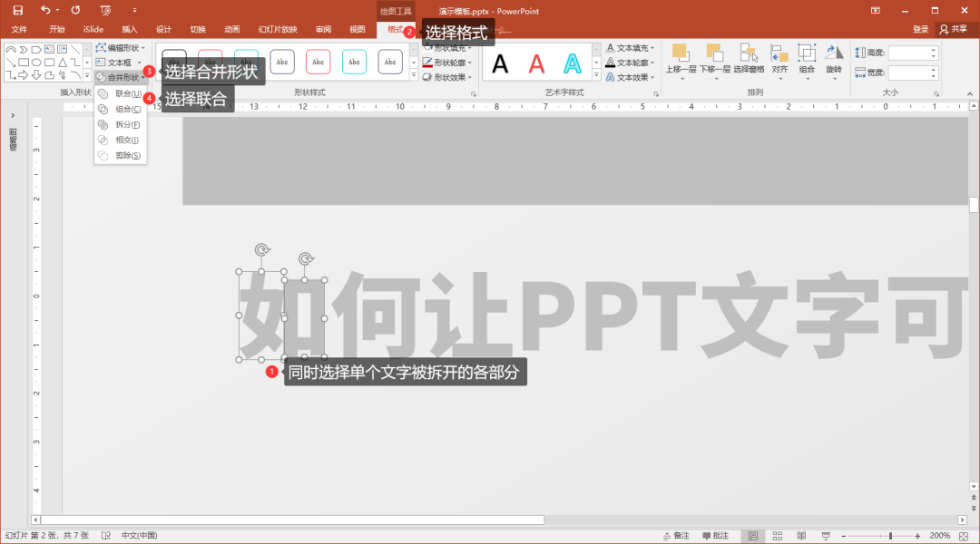
Task: Open the 形状轮廓 dropdown
Action: click(x=446, y=63)
